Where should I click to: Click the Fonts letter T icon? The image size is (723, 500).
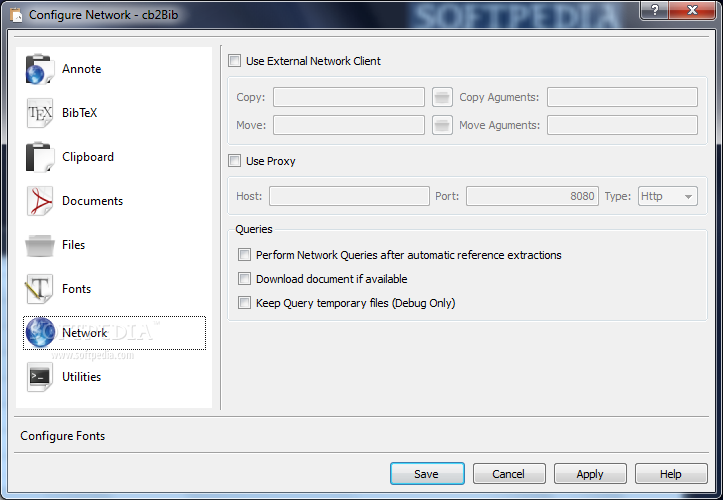click(x=40, y=289)
